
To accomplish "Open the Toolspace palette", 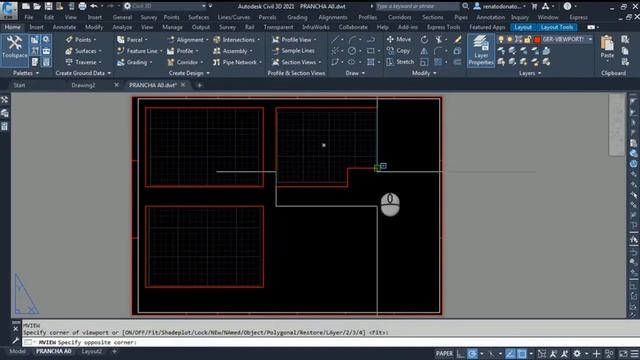I will tap(14, 50).
